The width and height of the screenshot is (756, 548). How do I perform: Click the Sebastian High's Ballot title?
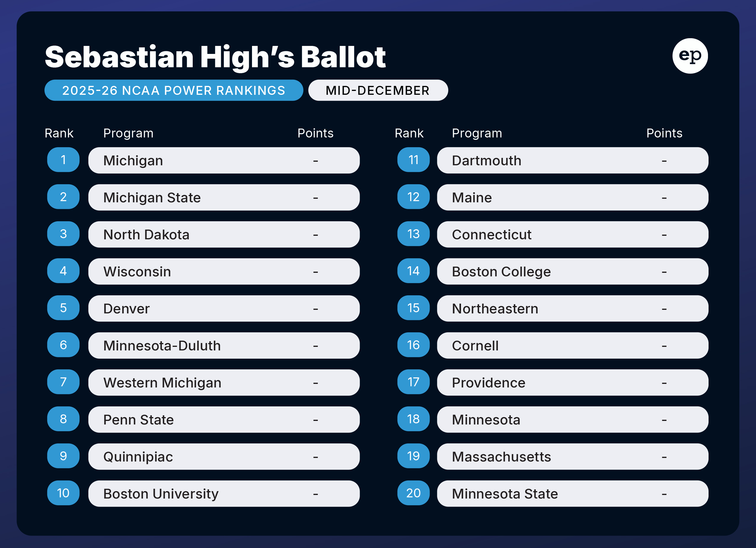pos(215,57)
